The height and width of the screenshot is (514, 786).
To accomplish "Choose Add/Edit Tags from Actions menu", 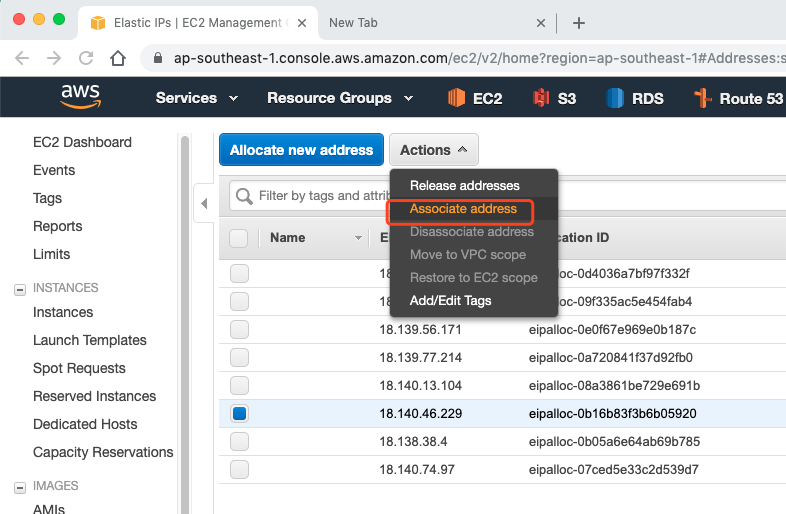I will [x=450, y=301].
